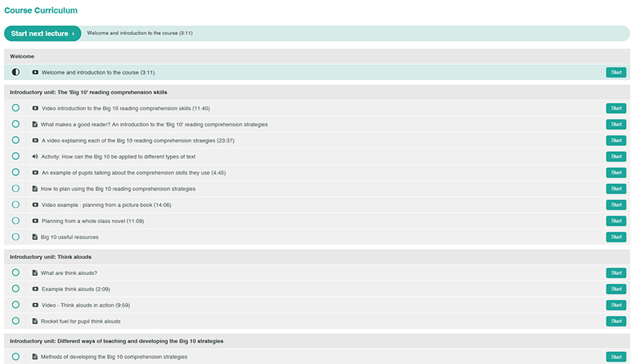Start Example think alouds video

tap(616, 289)
